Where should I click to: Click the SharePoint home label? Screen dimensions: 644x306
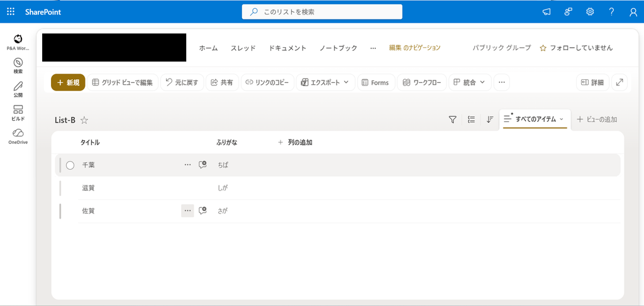click(43, 12)
